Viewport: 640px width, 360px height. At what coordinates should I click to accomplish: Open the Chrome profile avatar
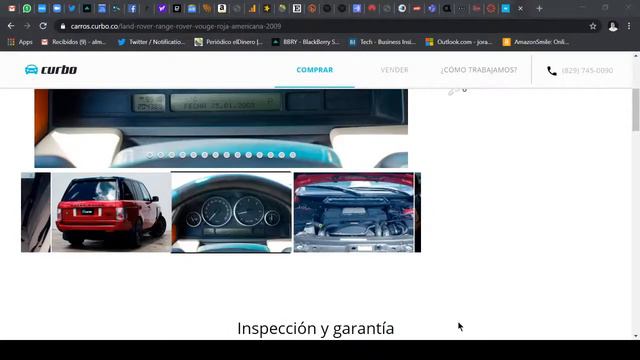pyautogui.click(x=613, y=26)
